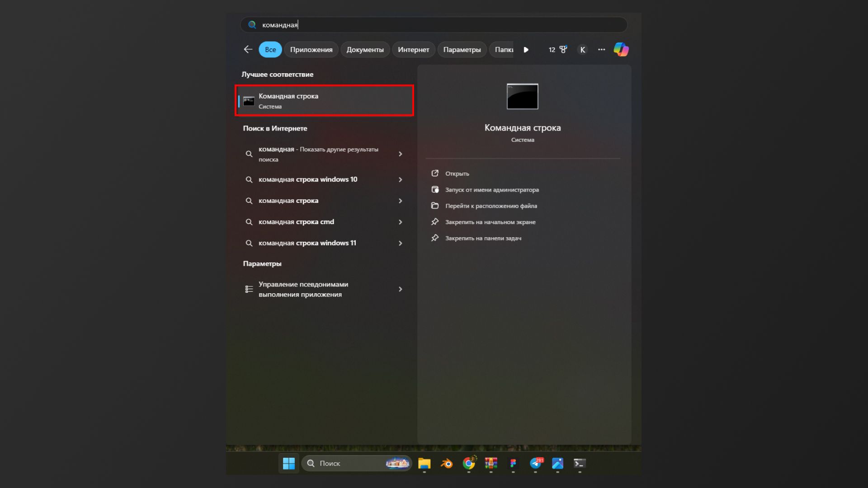Switch to the Приложения filter tab
The height and width of the screenshot is (488, 868).
(311, 50)
